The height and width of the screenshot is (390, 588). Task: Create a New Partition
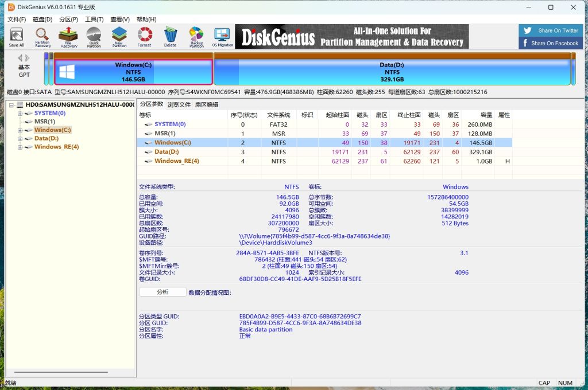[119, 37]
